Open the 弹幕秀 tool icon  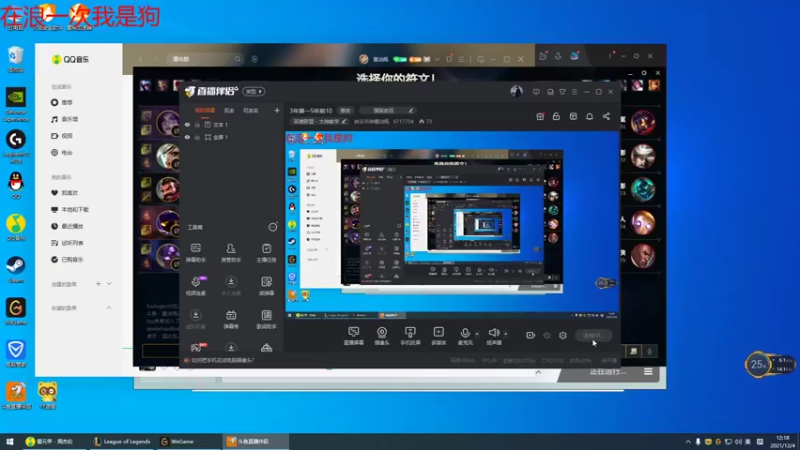click(231, 319)
